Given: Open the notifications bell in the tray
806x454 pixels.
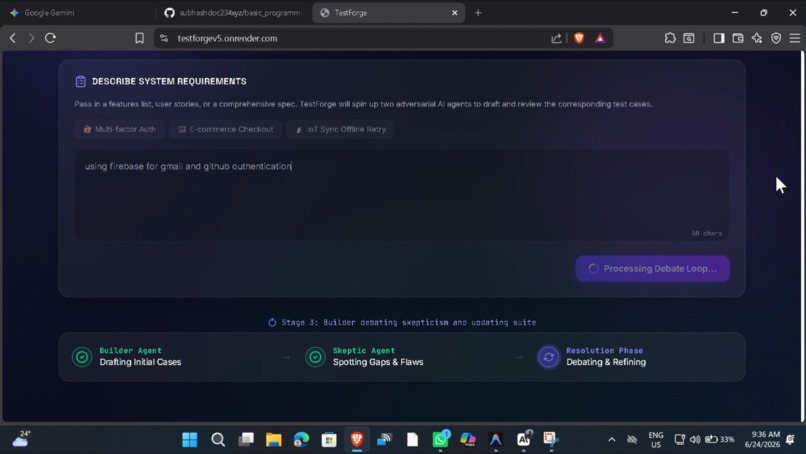Looking at the screenshot, I should 791,440.
